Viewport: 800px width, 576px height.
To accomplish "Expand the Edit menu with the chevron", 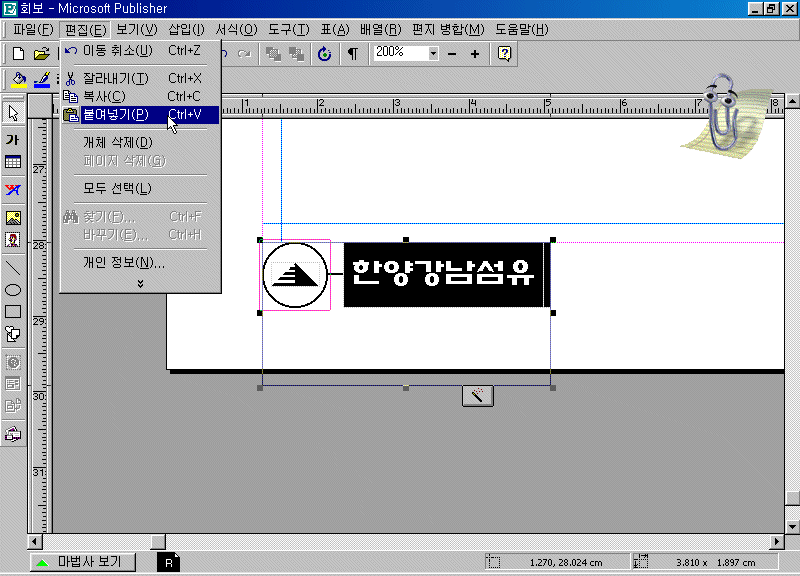I will pyautogui.click(x=140, y=283).
